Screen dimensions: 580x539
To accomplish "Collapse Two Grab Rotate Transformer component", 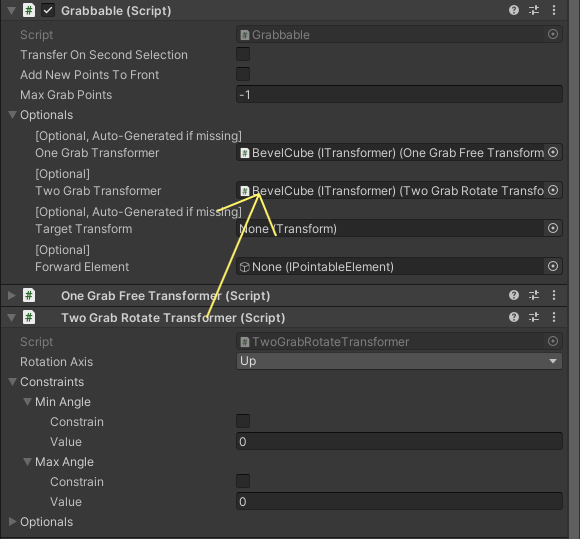I will tap(11, 317).
